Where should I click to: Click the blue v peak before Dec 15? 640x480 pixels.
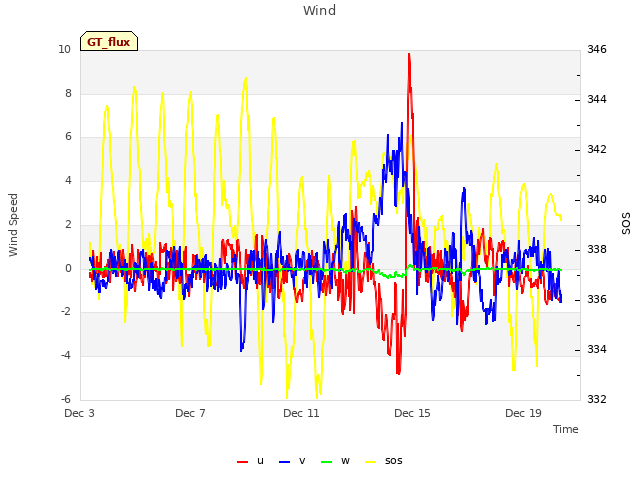(402, 123)
